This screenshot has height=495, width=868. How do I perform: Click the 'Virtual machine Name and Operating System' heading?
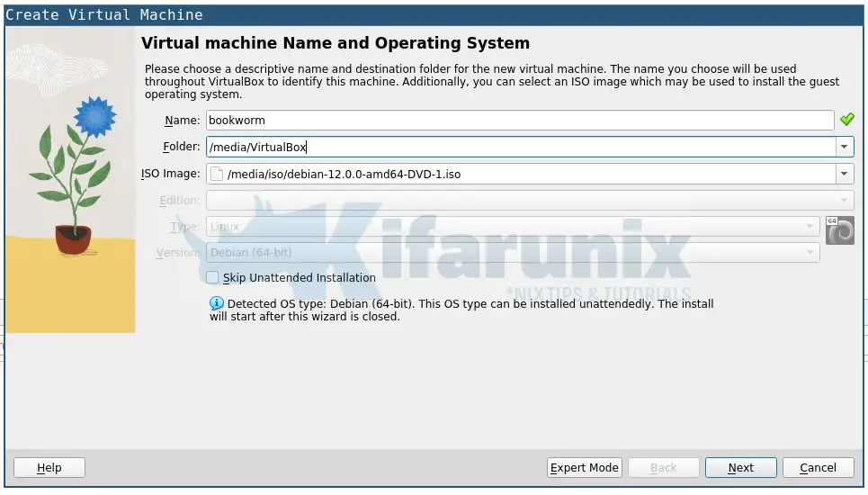336,43
